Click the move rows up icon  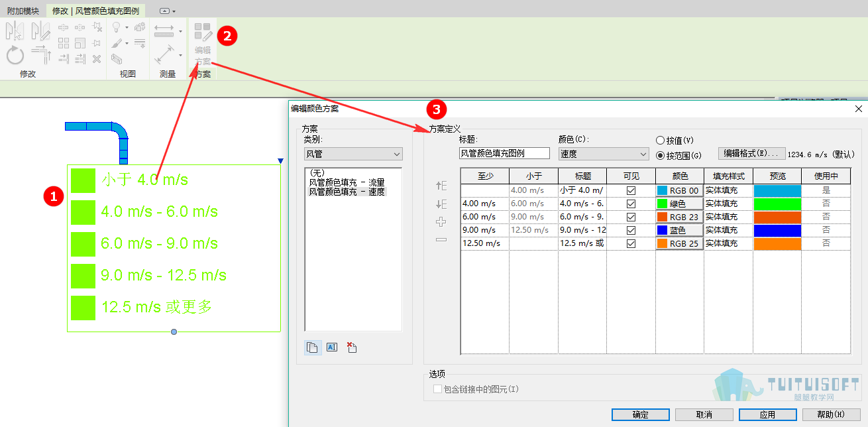click(x=441, y=186)
